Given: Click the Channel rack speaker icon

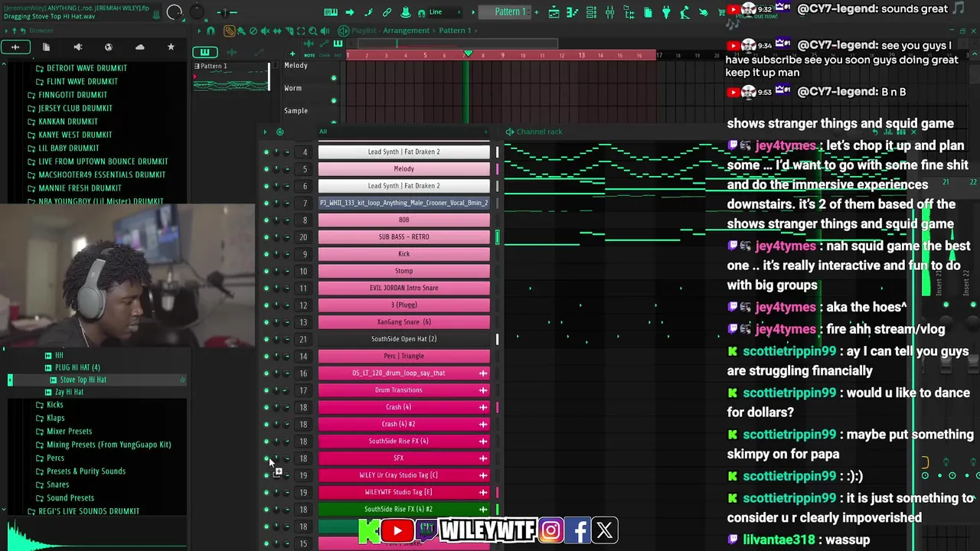Looking at the screenshot, I should tap(510, 132).
